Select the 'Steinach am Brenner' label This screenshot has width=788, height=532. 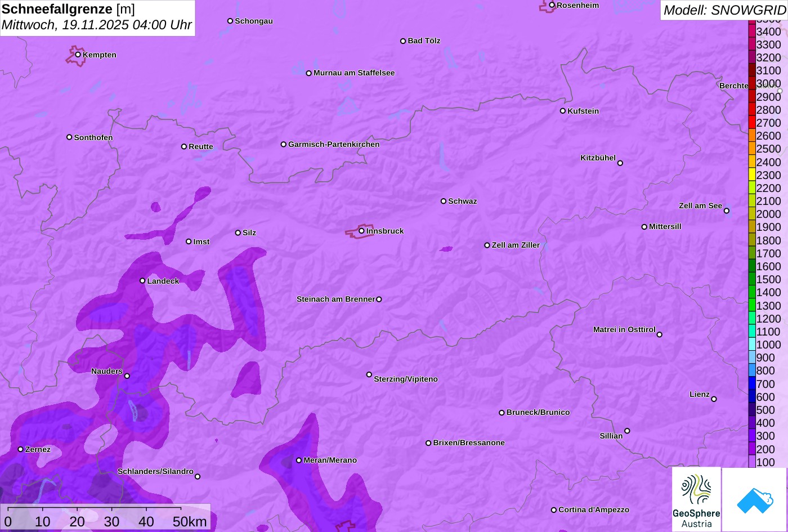335,299
